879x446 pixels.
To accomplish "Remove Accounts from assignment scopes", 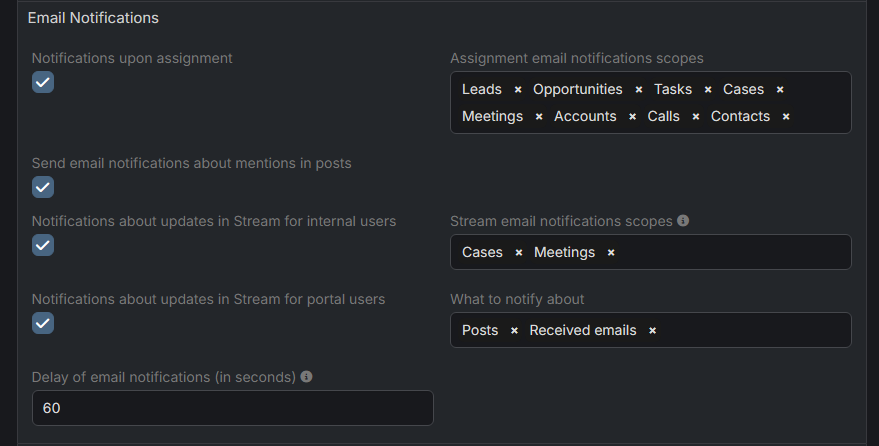I will (x=632, y=117).
